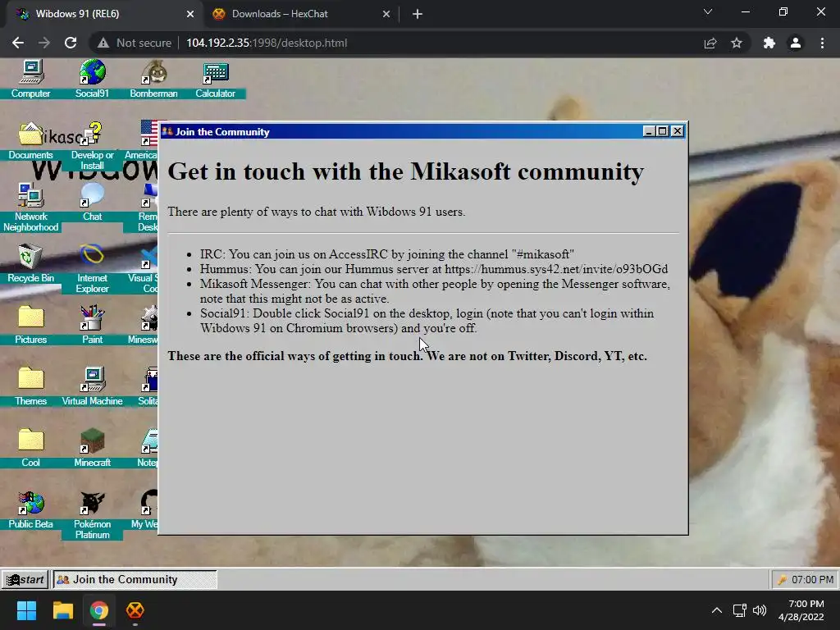Launch the Chat desktop icon

pos(92,202)
